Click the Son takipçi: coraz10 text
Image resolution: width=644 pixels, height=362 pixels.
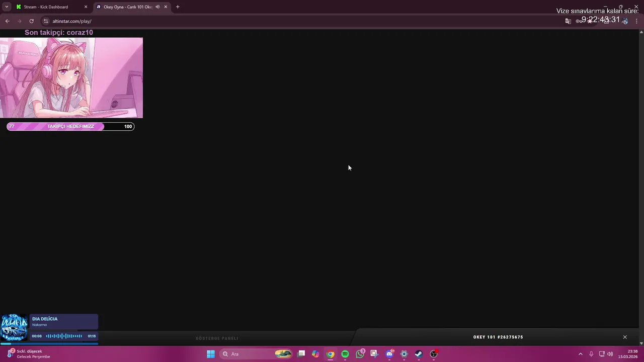pyautogui.click(x=59, y=32)
